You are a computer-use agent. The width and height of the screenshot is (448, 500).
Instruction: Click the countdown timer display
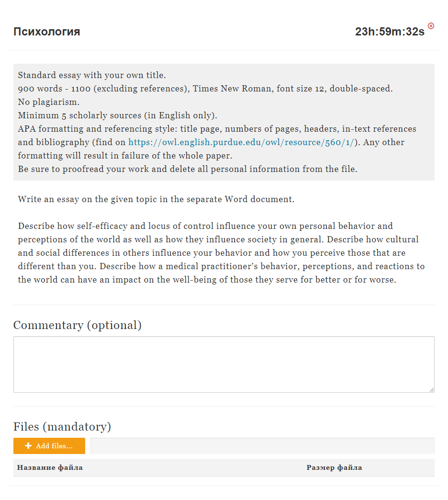pyautogui.click(x=389, y=32)
